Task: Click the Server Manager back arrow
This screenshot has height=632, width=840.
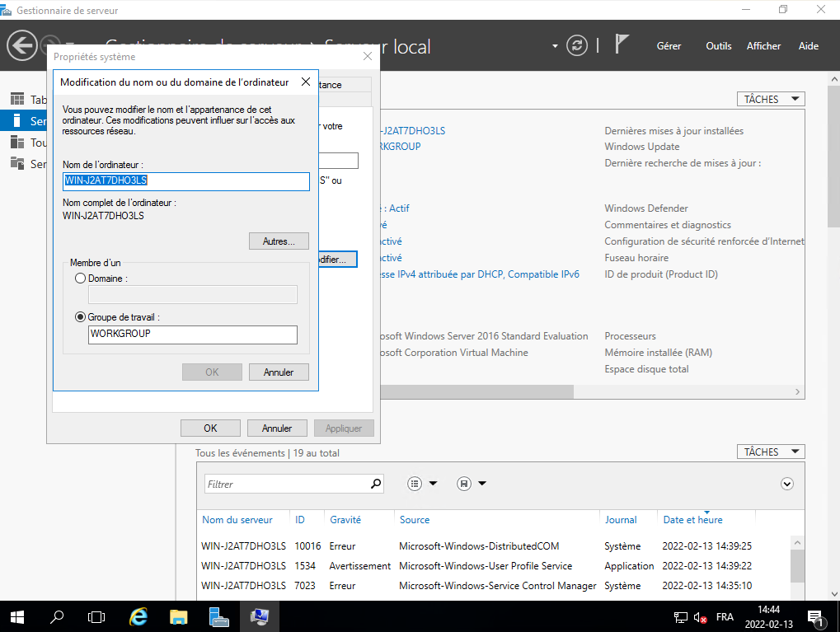Action: pyautogui.click(x=22, y=45)
